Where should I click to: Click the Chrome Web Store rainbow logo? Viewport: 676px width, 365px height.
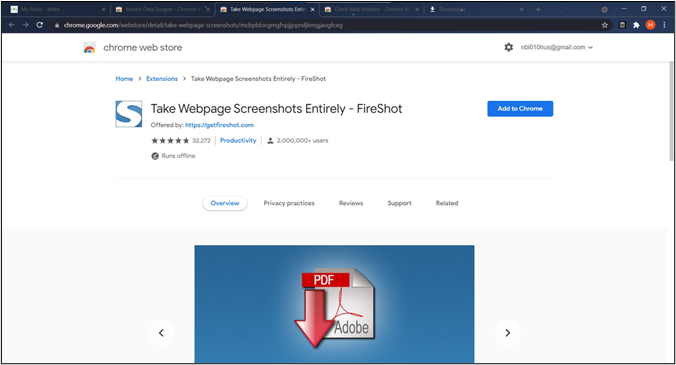coord(89,48)
